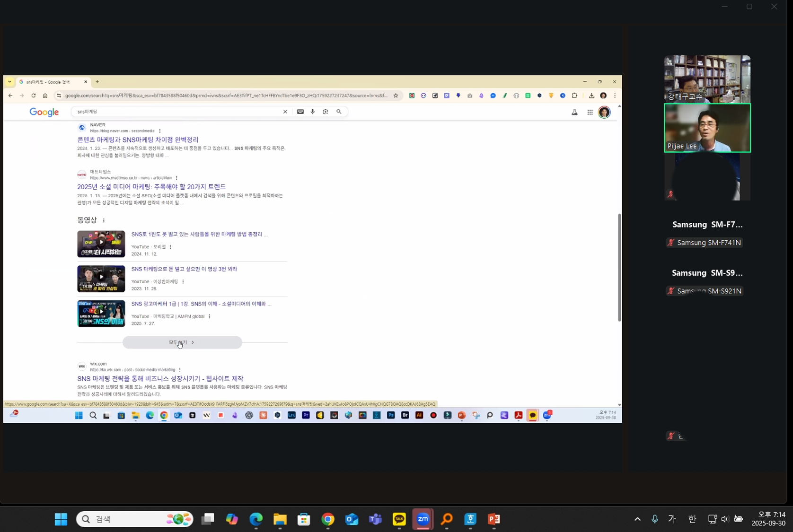Viewport: 793px width, 532px height.
Task: Clear the Google search box with X
Action: point(285,112)
